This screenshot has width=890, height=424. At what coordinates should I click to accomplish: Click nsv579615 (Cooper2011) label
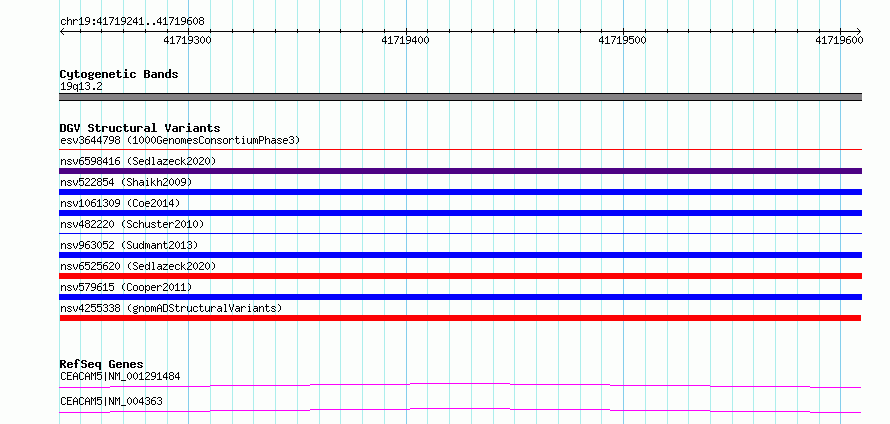(126, 287)
